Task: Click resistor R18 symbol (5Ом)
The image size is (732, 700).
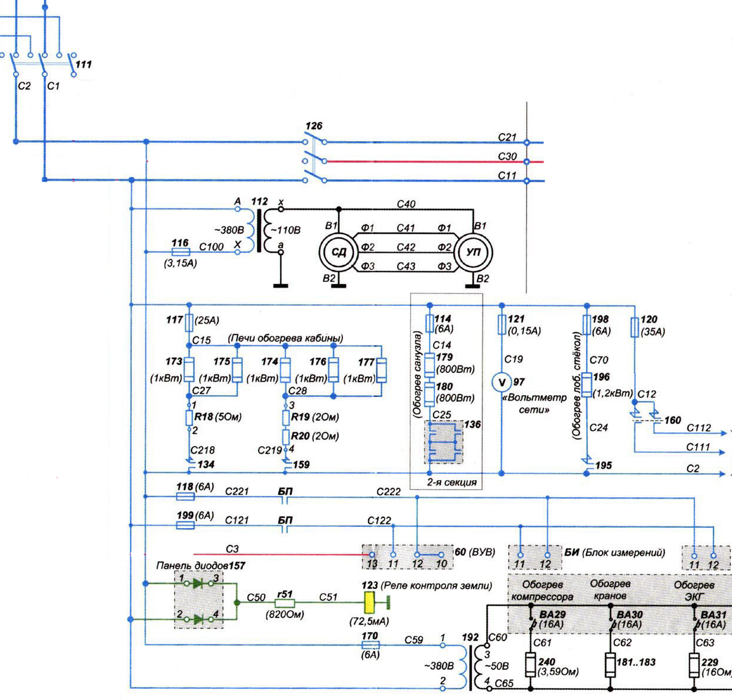Action: coord(189,419)
